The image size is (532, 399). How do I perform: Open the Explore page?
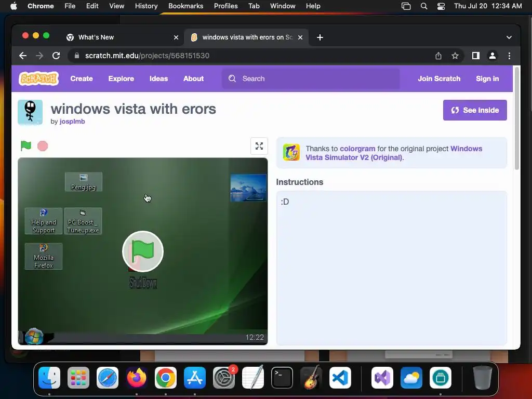point(121,78)
